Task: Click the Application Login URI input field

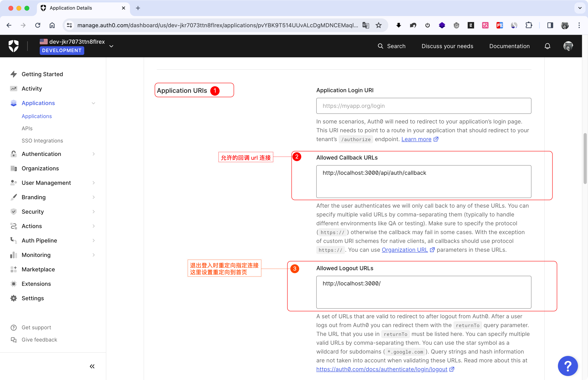Action: coord(423,106)
